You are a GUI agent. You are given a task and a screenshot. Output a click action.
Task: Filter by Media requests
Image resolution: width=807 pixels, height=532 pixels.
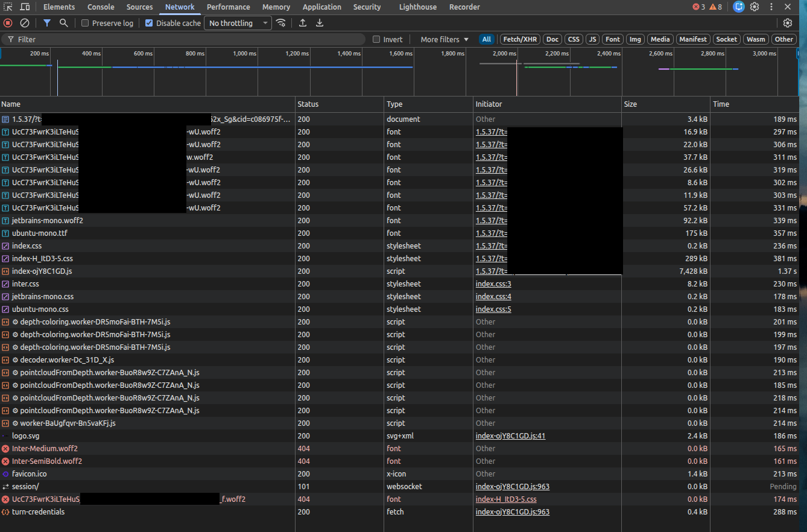[x=660, y=39]
